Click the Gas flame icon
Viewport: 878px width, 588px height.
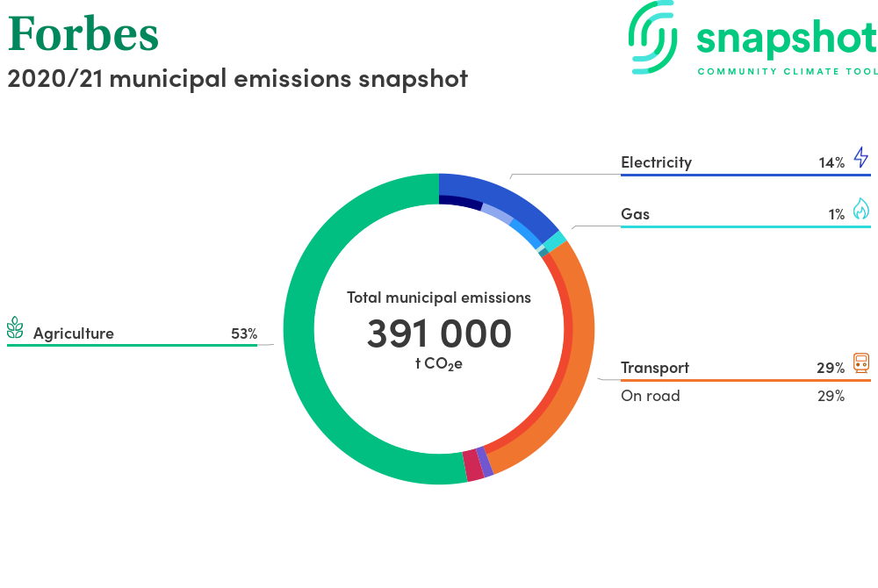861,209
